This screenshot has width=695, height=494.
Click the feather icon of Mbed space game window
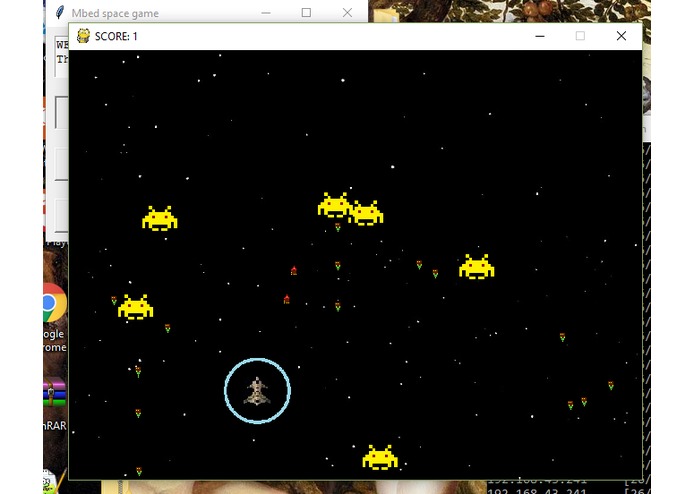click(60, 13)
